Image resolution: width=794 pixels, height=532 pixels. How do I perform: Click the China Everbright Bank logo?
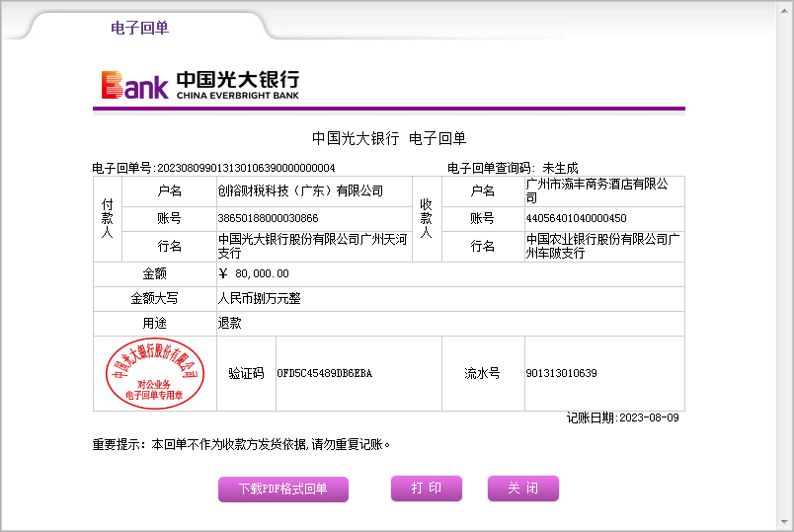[199, 85]
